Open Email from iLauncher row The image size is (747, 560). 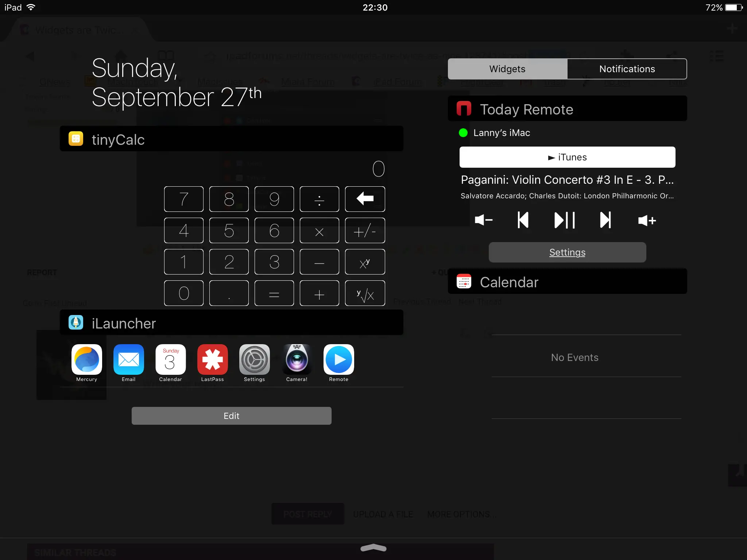(x=128, y=360)
